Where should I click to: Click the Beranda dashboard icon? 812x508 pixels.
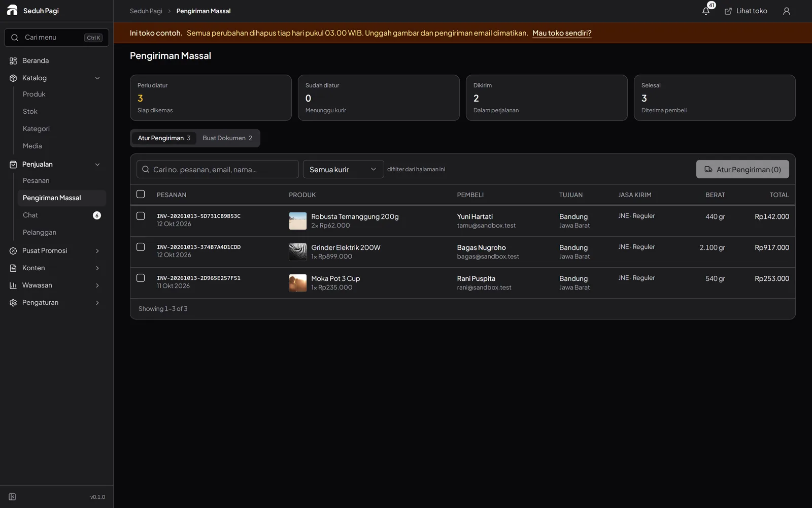click(13, 61)
